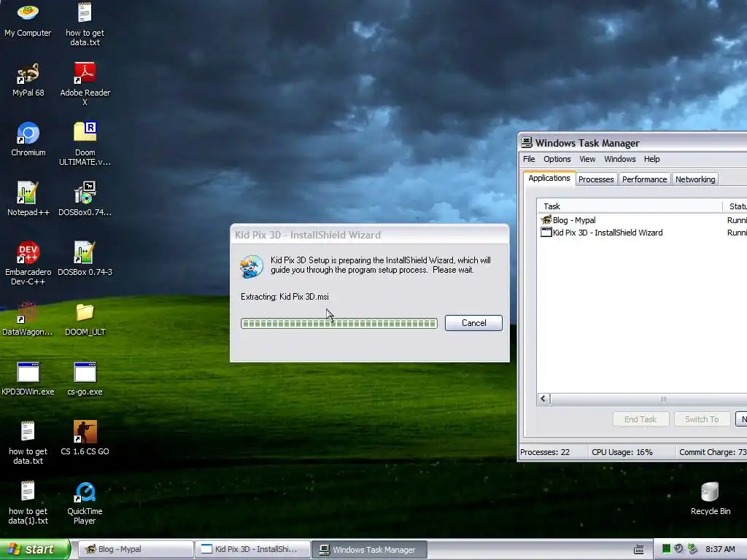This screenshot has width=747, height=560.
Task: Select DOOM_ULT folder icon
Action: pos(85,319)
